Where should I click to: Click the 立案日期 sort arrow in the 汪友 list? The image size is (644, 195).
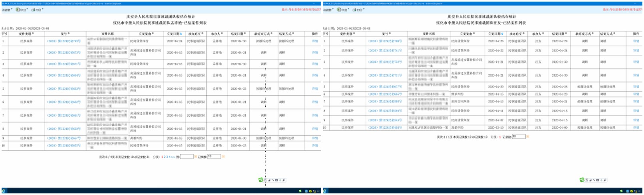503,34
